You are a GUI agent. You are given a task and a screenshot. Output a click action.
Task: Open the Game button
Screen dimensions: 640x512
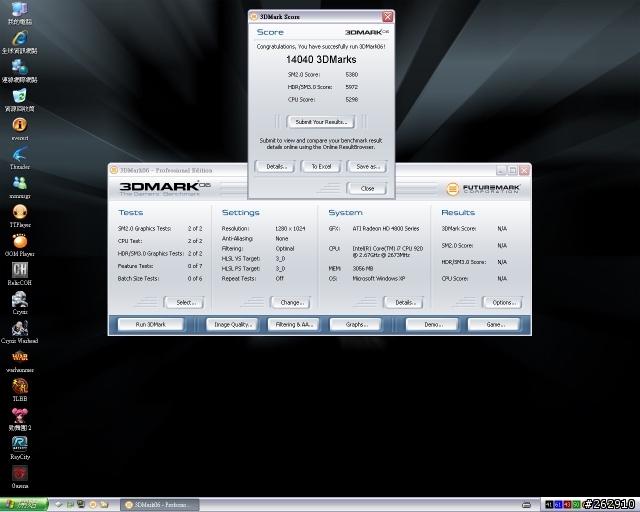pos(494,325)
